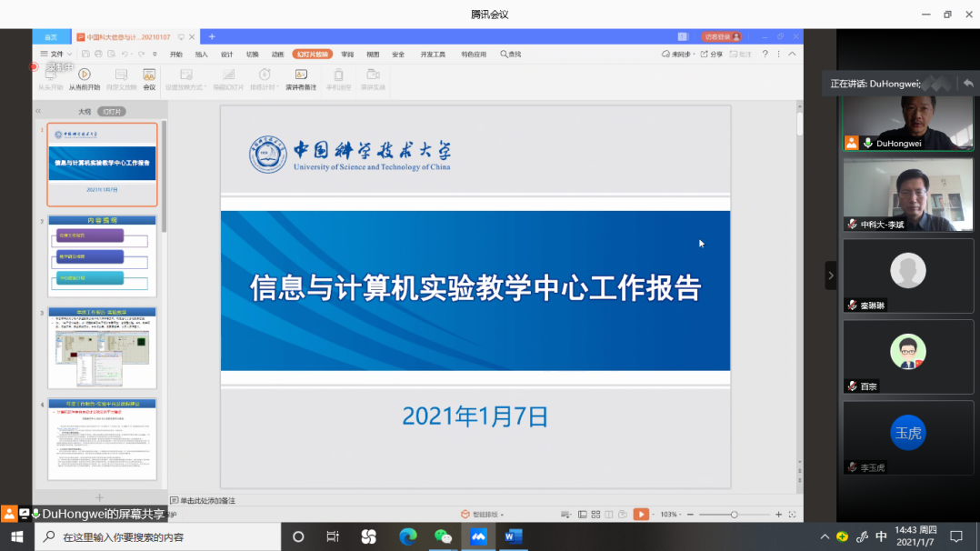Viewport: 980px width, 551px height.
Task: Click the help question mark icon
Action: coord(765,55)
